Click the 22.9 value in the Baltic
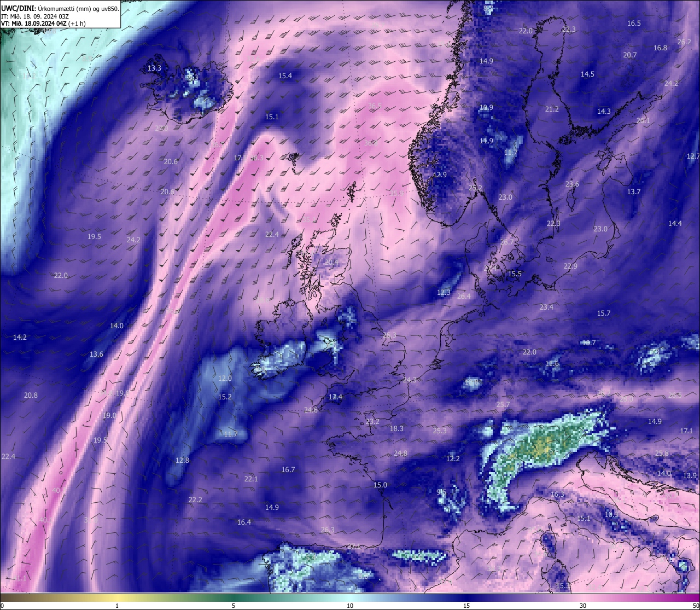Viewport: 700px width, 610px height. pyautogui.click(x=570, y=266)
